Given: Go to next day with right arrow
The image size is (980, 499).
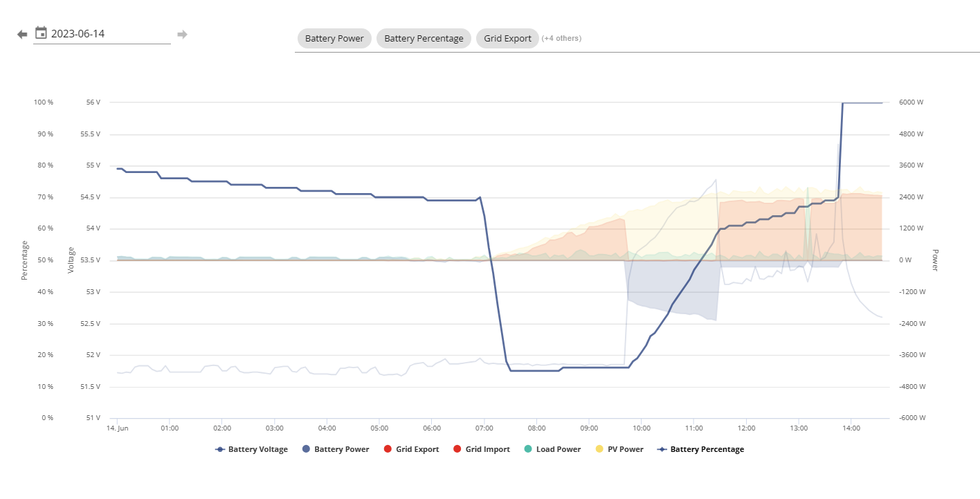Looking at the screenshot, I should click(x=182, y=34).
